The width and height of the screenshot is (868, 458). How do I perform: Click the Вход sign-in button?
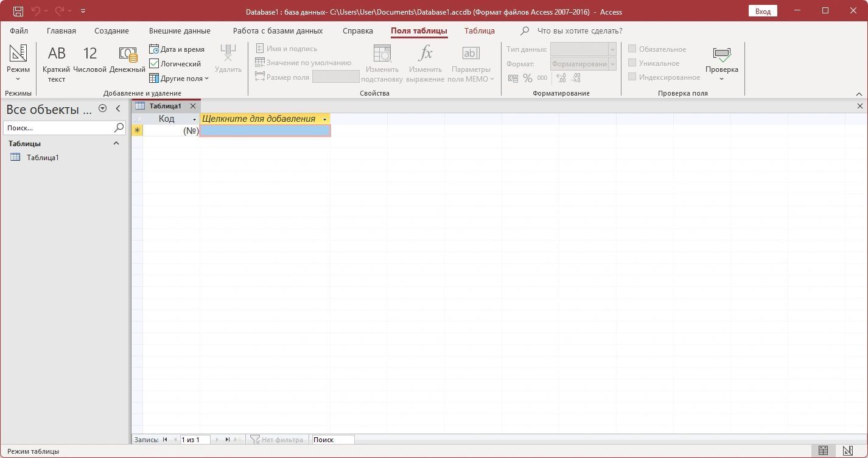(x=763, y=11)
